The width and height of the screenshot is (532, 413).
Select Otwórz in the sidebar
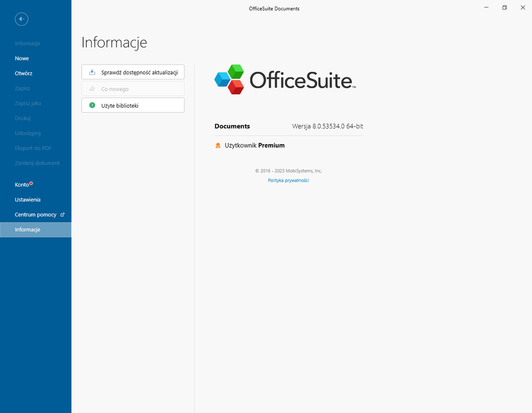[36, 73]
